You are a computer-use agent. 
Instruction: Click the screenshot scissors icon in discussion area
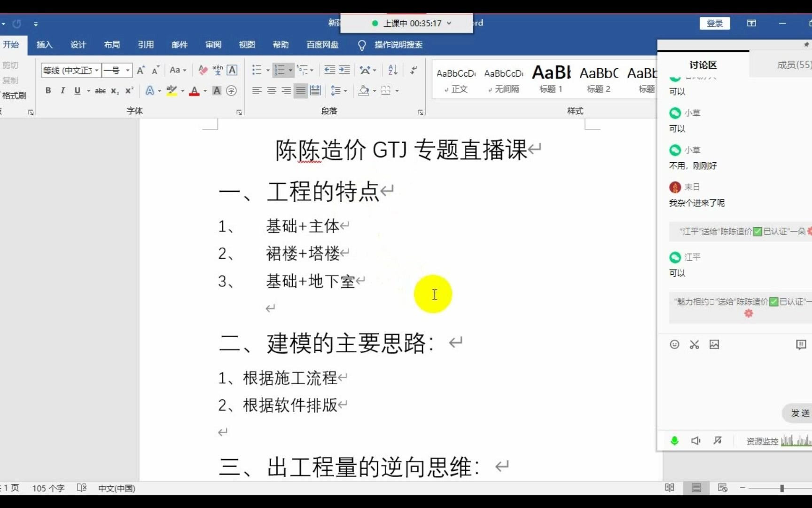coord(694,344)
